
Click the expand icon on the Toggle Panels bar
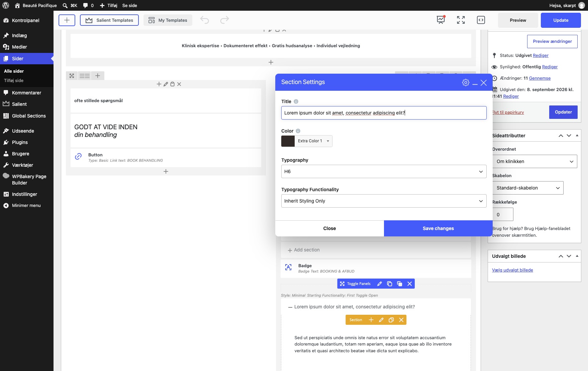click(342, 284)
